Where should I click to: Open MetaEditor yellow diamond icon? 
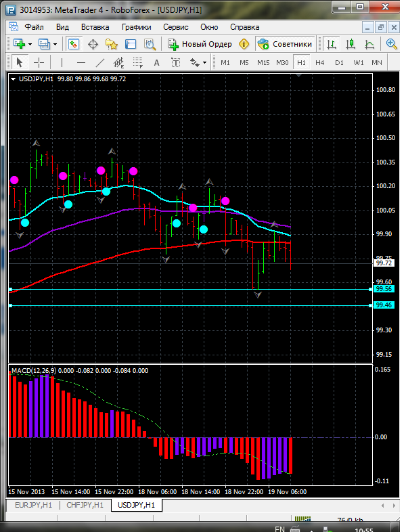pos(244,44)
